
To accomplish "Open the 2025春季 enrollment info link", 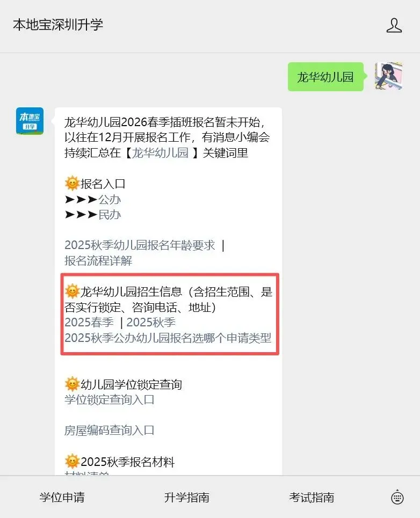I will (x=89, y=322).
